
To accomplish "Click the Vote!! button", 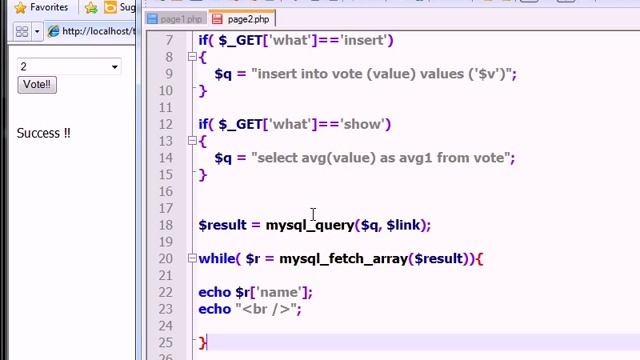I will 37,84.
